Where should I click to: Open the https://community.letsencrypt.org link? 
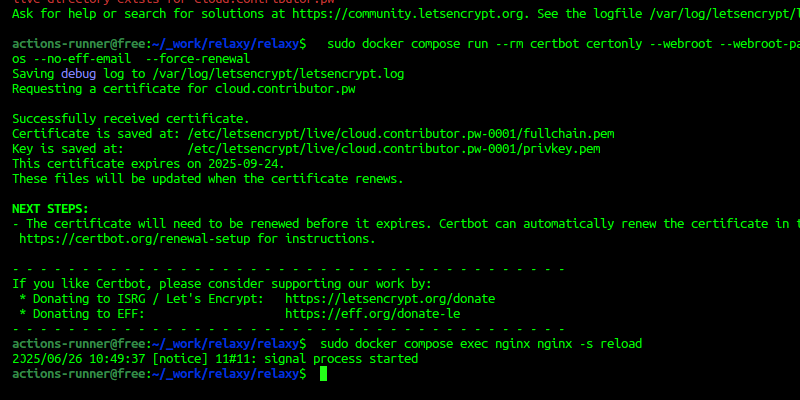408,14
